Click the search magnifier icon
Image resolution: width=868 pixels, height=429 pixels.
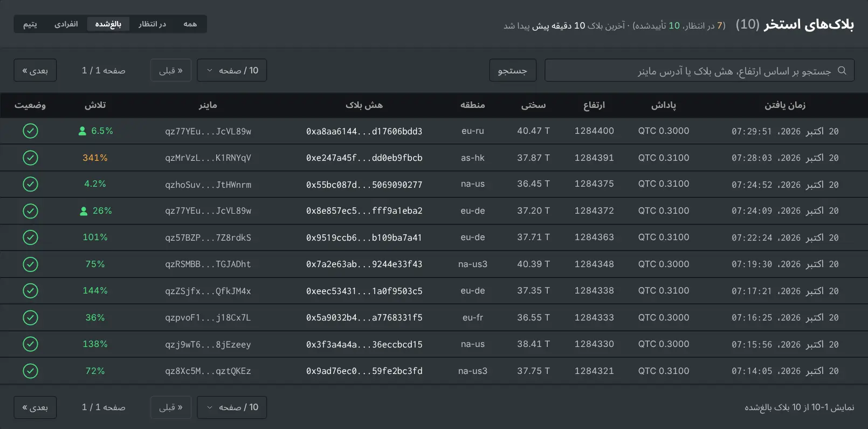coord(842,71)
